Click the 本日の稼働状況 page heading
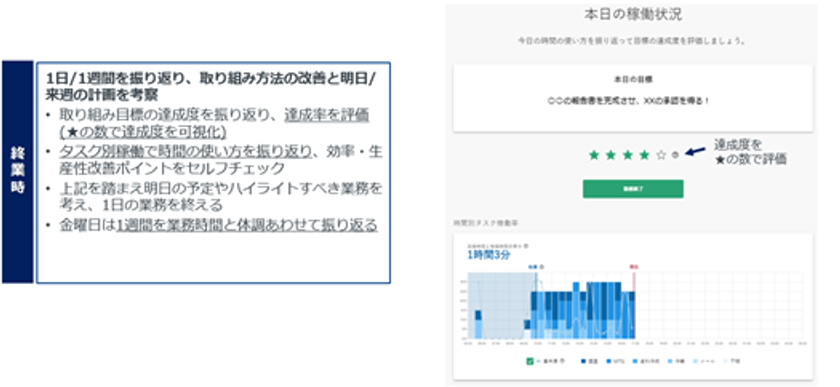This screenshot has height=387, width=840. pos(633,14)
